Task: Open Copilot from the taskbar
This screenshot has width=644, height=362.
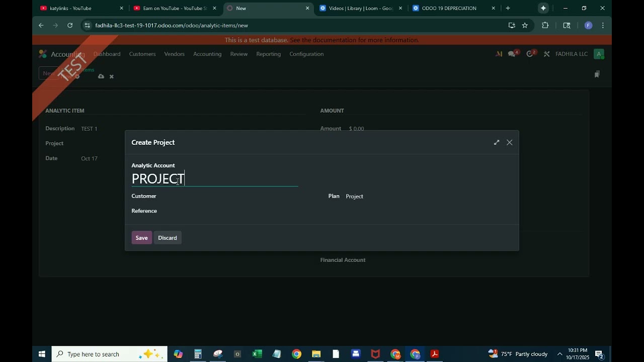Action: click(x=178, y=354)
